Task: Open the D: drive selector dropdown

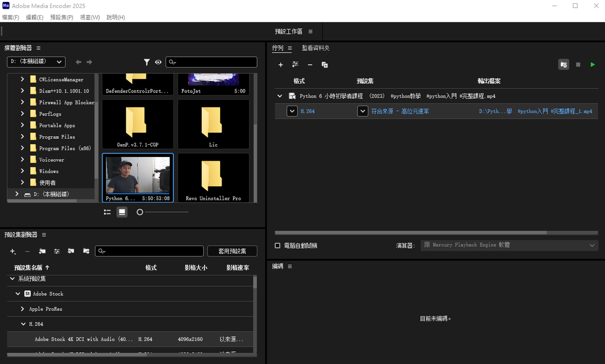Action: point(36,62)
